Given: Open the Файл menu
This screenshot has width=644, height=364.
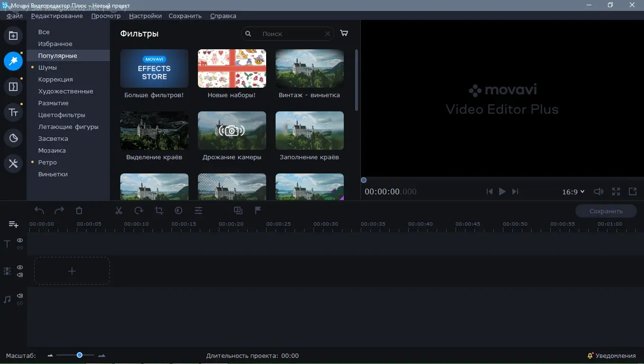Looking at the screenshot, I should 15,16.
